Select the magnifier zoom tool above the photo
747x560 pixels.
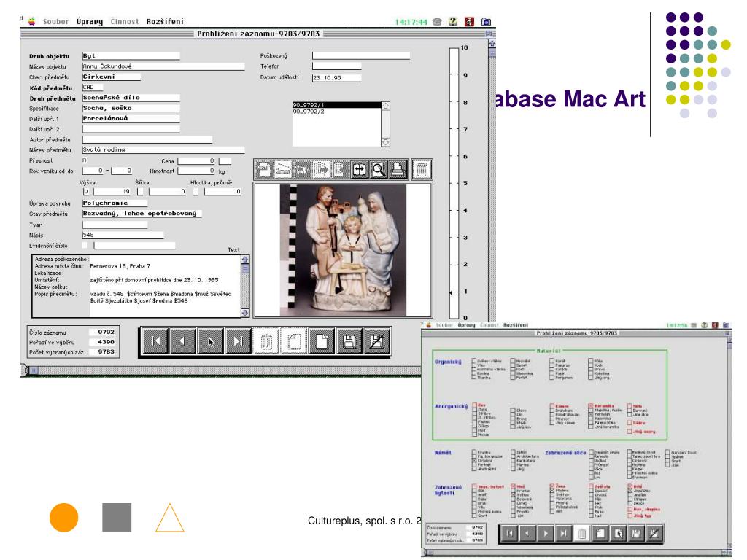pos(379,169)
